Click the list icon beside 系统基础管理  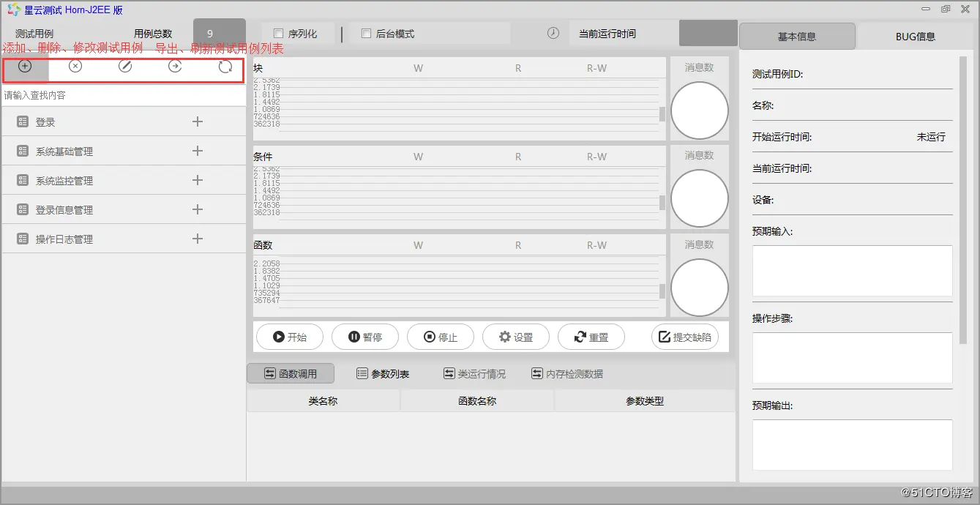(23, 151)
